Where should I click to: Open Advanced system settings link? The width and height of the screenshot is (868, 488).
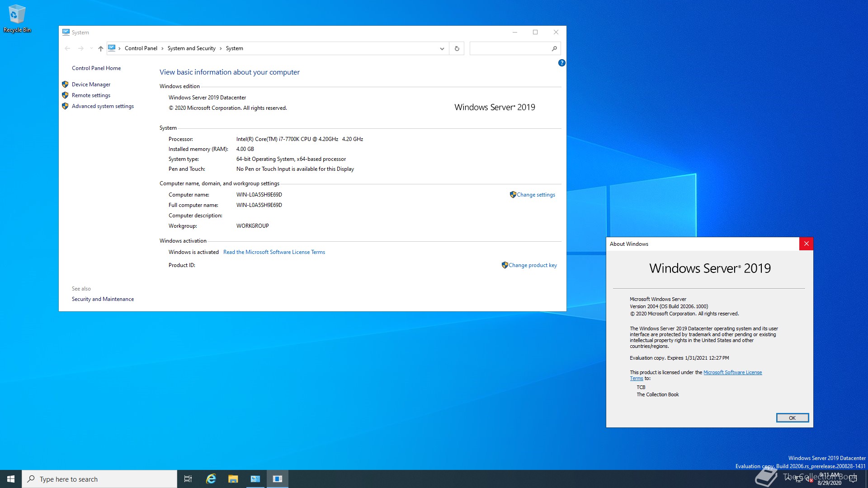click(103, 106)
